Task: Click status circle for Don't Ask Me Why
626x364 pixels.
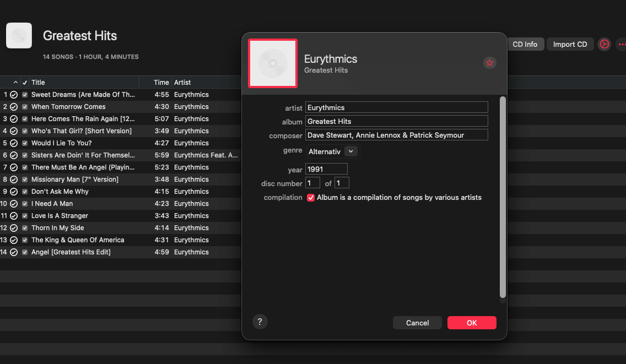Action: (x=14, y=192)
